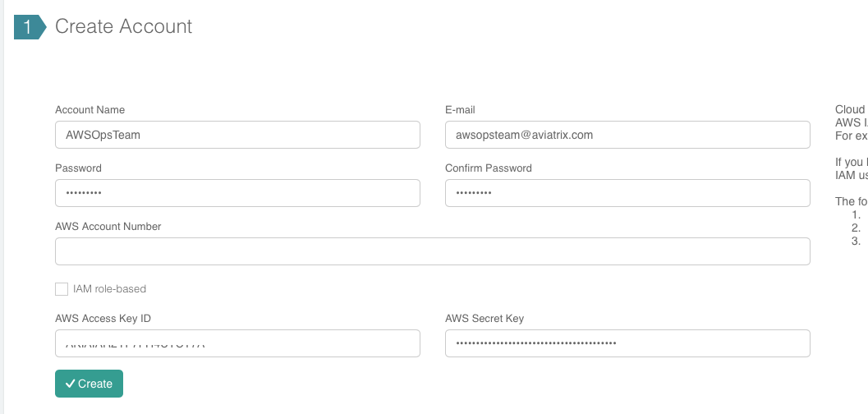This screenshot has width=868, height=414.
Task: Click into the E-mail input field
Action: 627,135
